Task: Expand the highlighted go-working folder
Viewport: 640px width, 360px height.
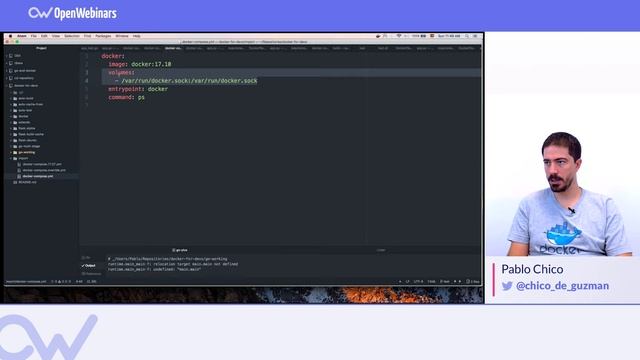Action: pyautogui.click(x=27, y=152)
